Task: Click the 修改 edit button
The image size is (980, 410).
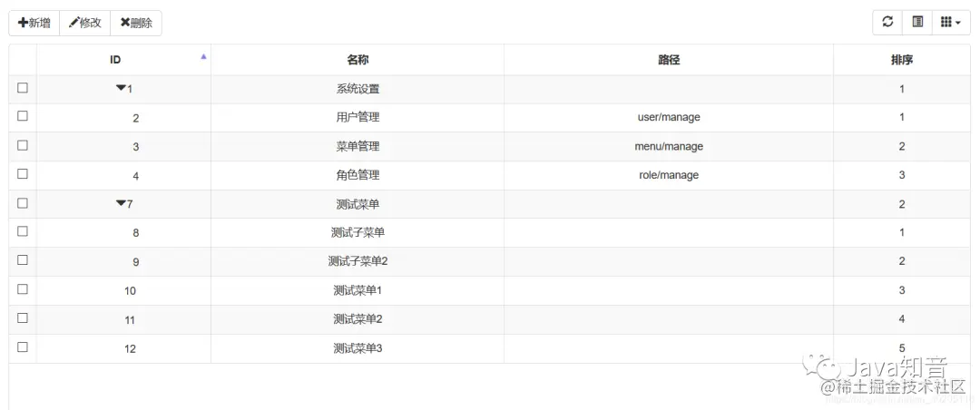Action: point(85,23)
